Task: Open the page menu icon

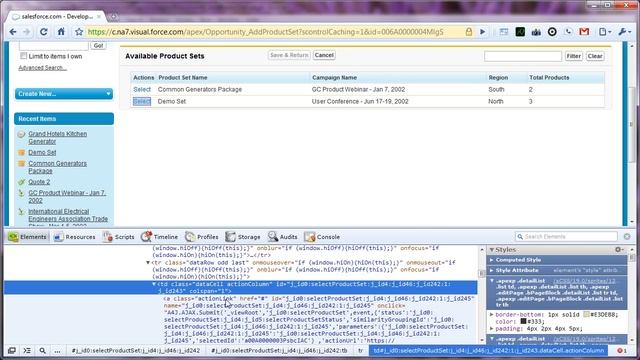Action: 604,32
